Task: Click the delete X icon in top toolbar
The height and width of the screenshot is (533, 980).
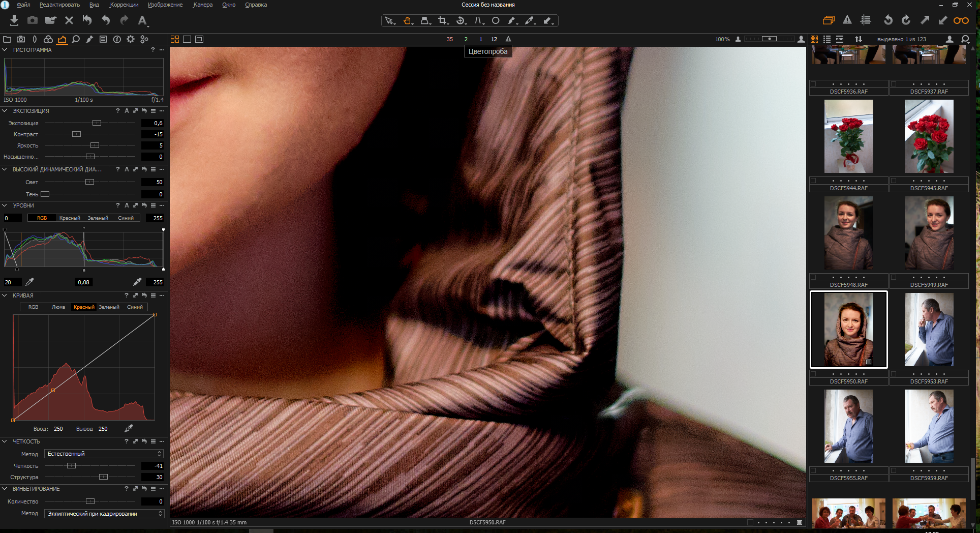Action: click(x=69, y=20)
